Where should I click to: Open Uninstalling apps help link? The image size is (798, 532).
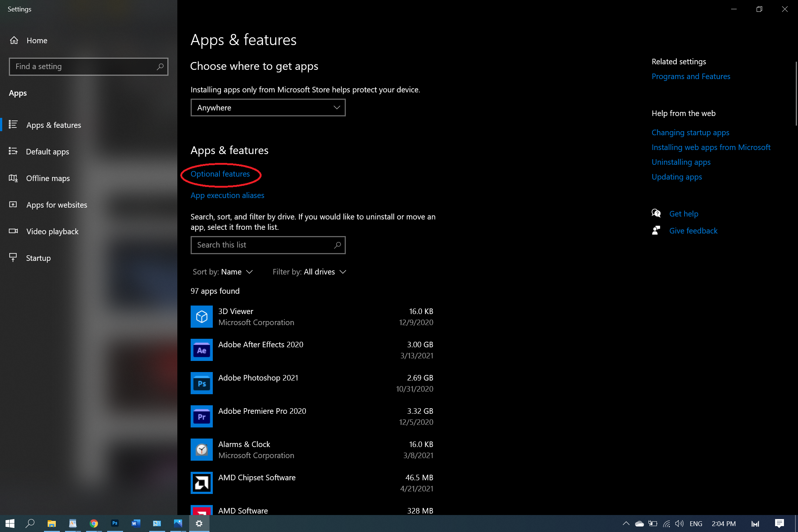tap(681, 162)
